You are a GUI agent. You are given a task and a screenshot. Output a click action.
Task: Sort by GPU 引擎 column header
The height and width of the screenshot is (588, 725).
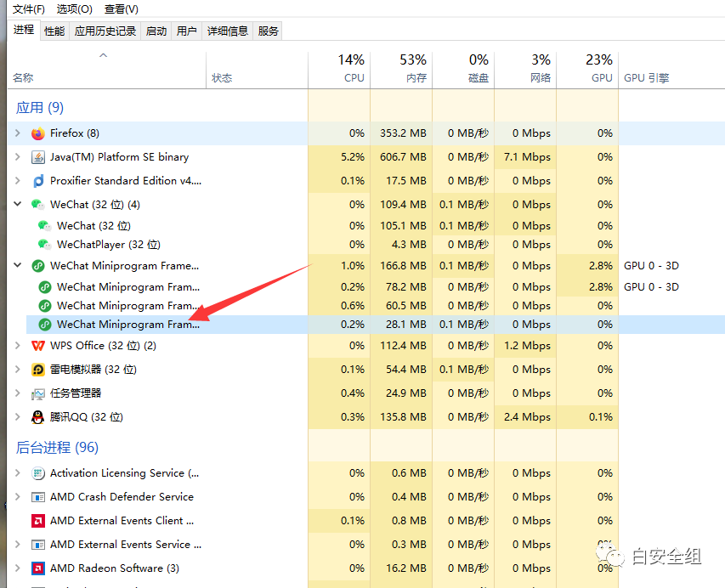[671, 70]
